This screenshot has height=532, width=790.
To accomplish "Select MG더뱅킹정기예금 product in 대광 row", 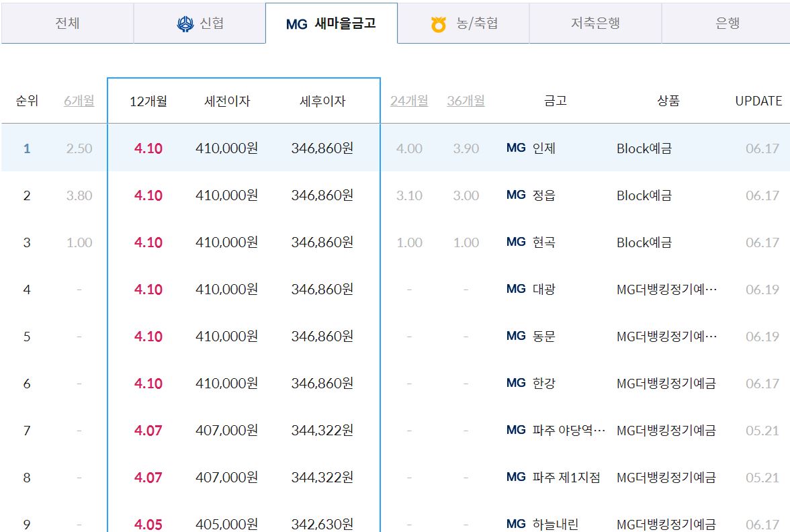I will pos(666,289).
